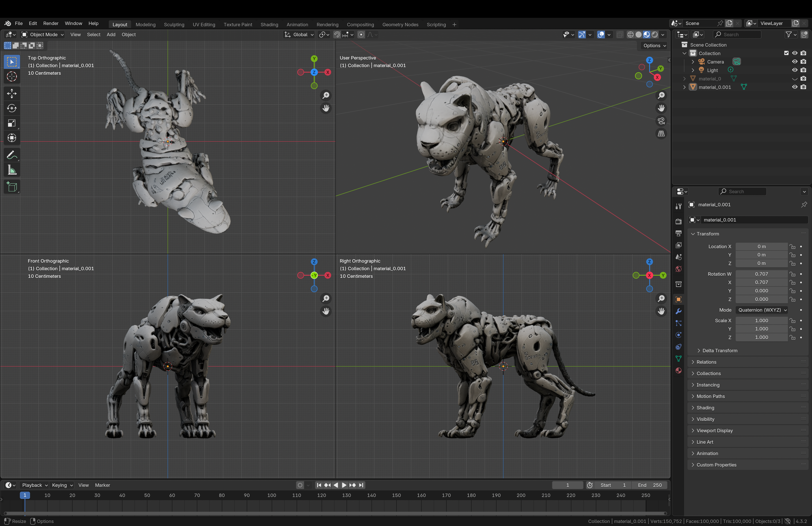Open the Material properties tab

coord(678,370)
